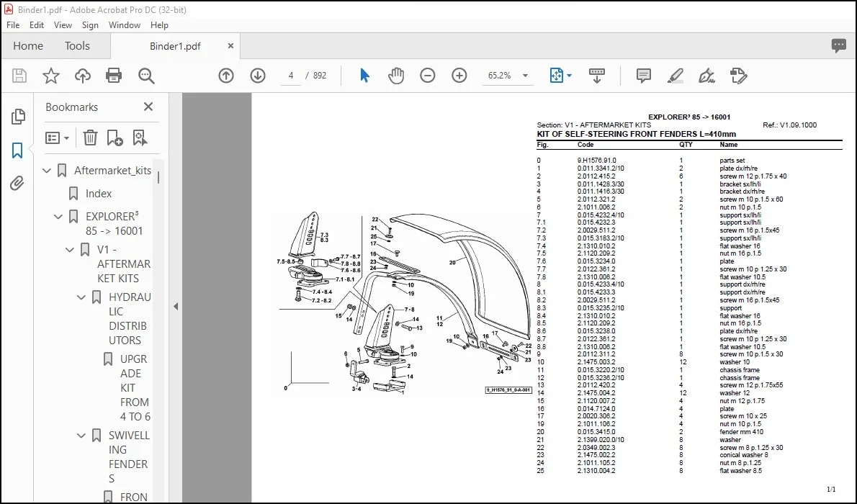Close the Bookmarks panel
The height and width of the screenshot is (504, 857).
point(148,107)
